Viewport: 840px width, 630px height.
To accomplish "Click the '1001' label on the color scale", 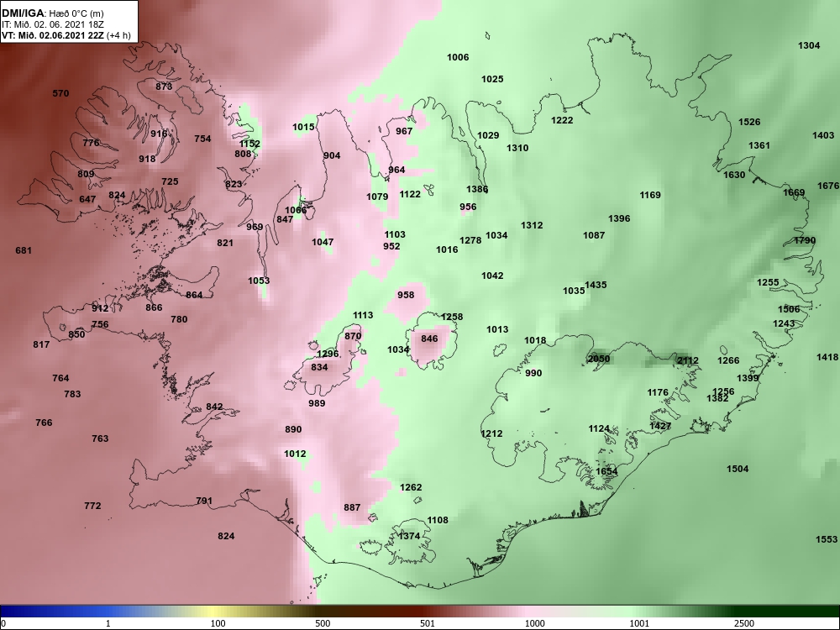I will [x=639, y=623].
